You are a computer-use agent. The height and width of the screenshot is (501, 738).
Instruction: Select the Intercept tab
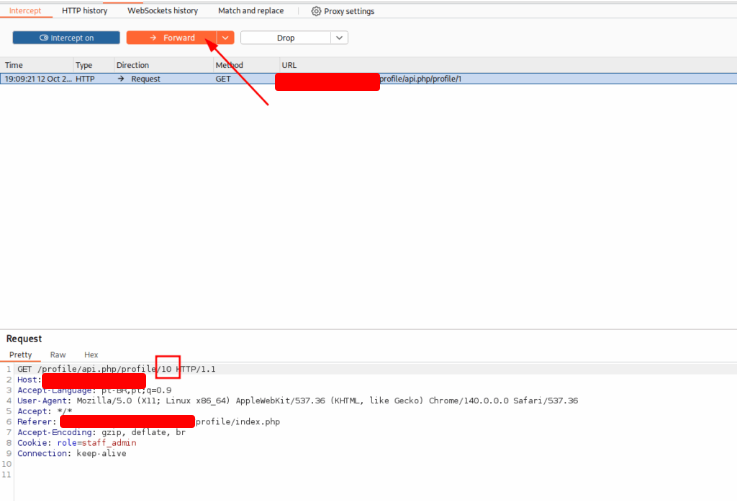coord(25,11)
